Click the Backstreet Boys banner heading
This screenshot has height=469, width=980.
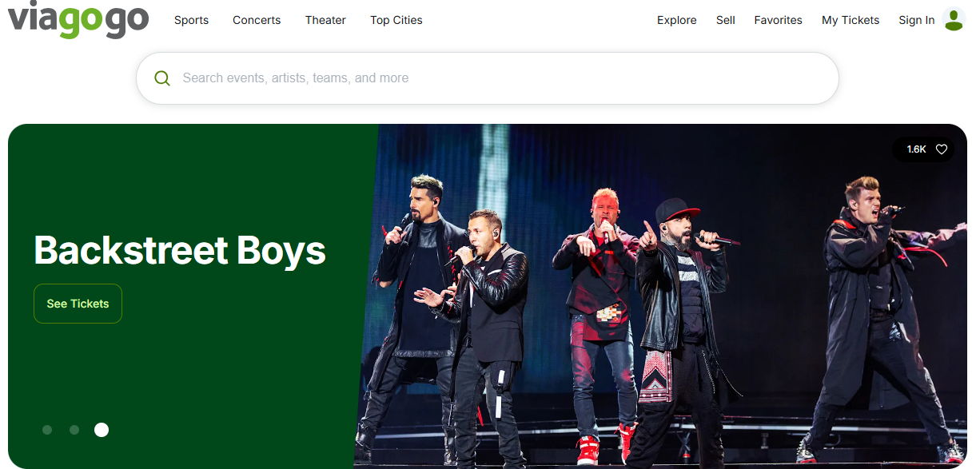(180, 250)
